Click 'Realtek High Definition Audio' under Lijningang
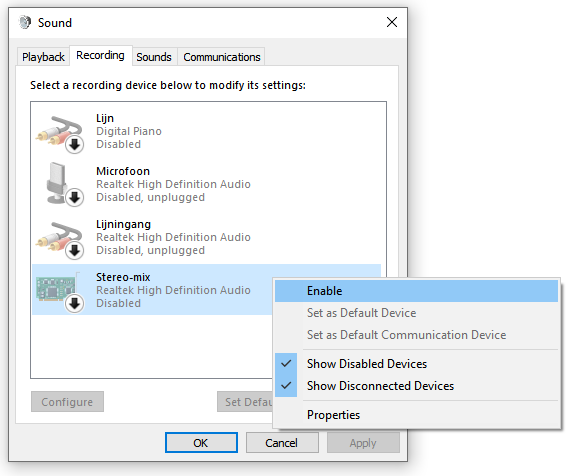 coord(173,237)
